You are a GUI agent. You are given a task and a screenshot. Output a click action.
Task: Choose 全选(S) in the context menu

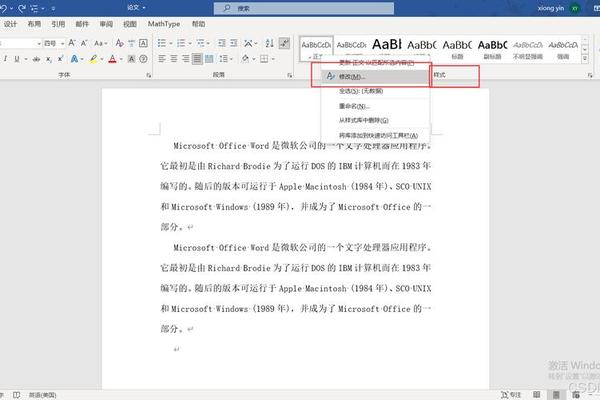375,91
